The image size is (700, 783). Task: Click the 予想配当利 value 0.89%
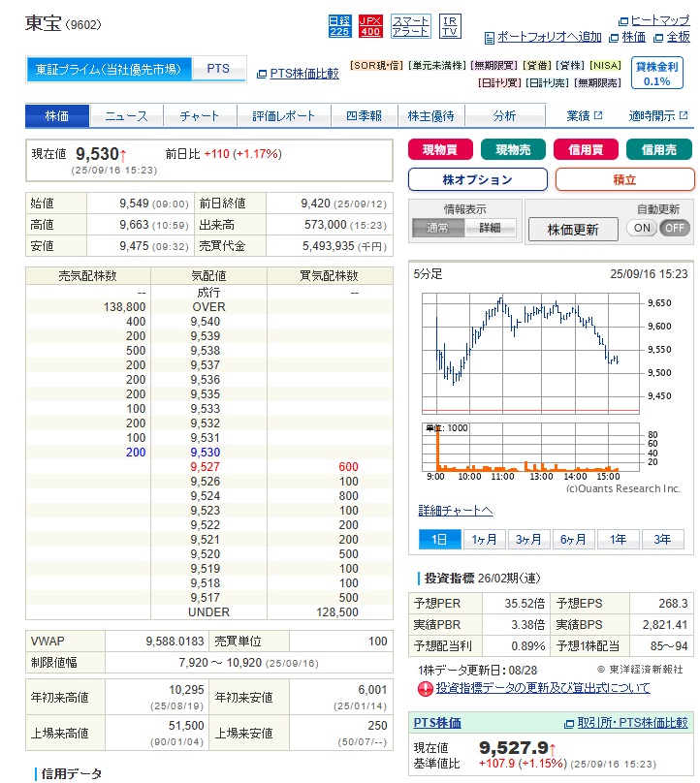point(528,646)
